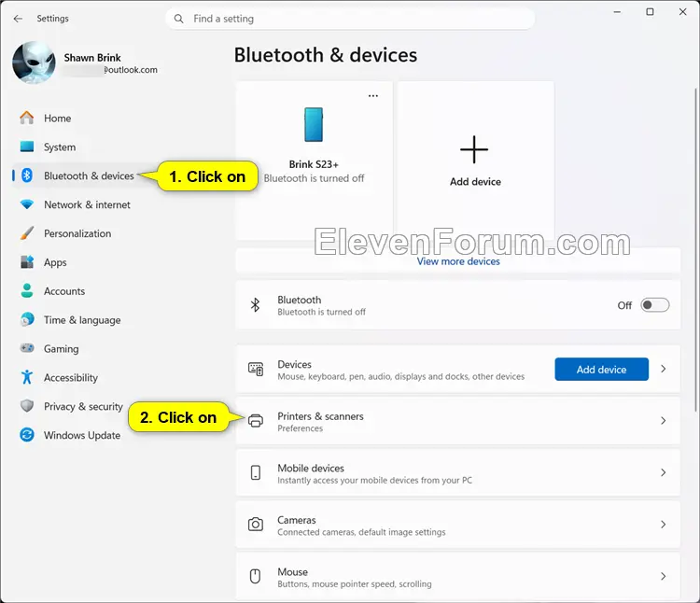The width and height of the screenshot is (700, 603).
Task: Expand Printers & scanners chevron
Action: (x=664, y=421)
